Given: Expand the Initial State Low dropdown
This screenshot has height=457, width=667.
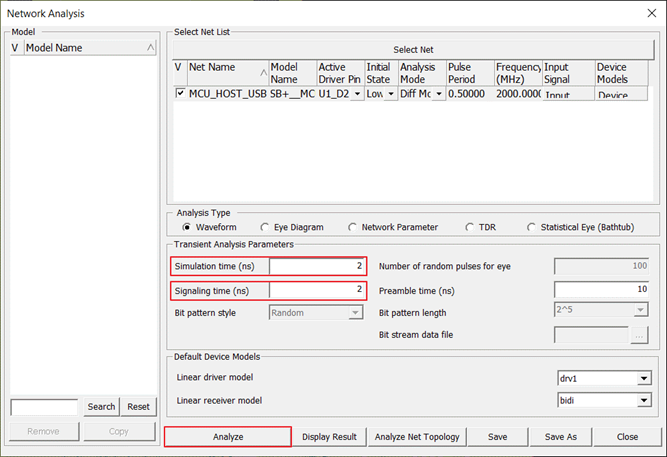Looking at the screenshot, I should point(390,94).
